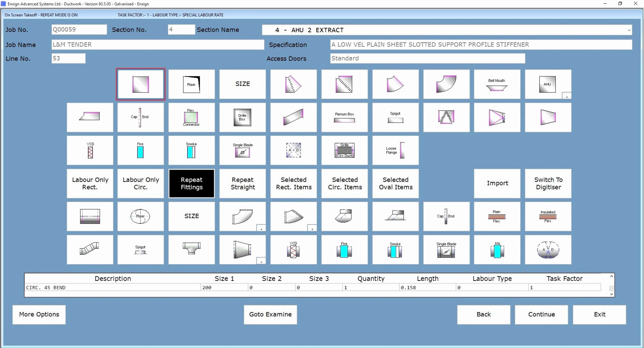Click the Import button
The width and height of the screenshot is (644, 348).
(497, 183)
